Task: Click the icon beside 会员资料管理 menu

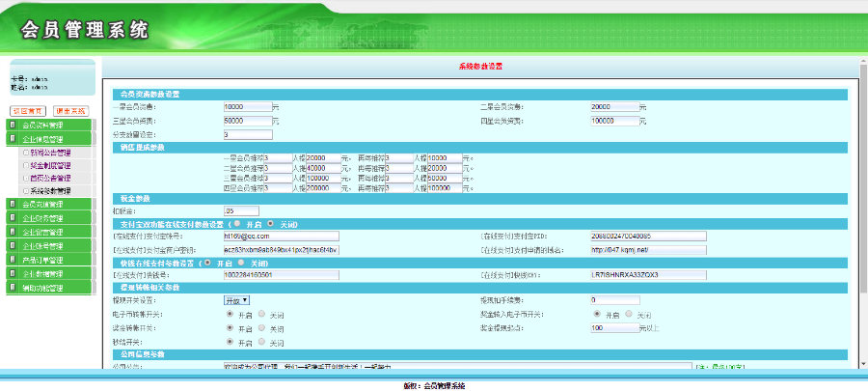Action: coord(12,126)
